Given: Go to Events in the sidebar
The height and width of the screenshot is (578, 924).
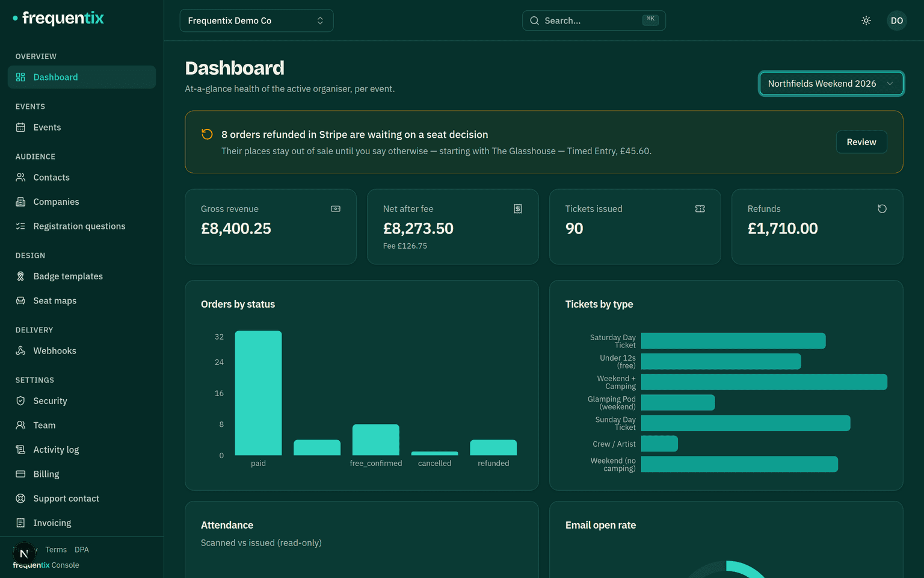Looking at the screenshot, I should 82,127.
